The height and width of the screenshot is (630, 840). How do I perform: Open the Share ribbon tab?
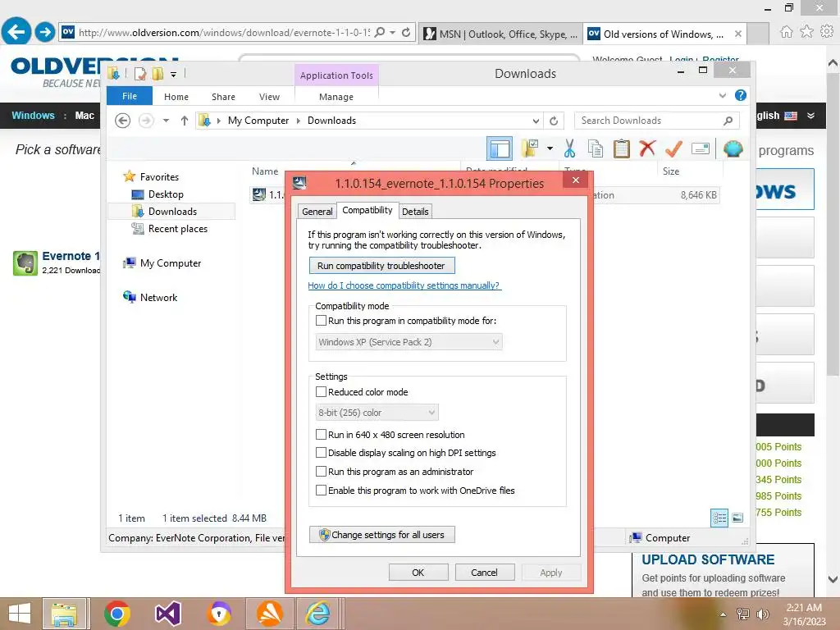[x=223, y=97]
